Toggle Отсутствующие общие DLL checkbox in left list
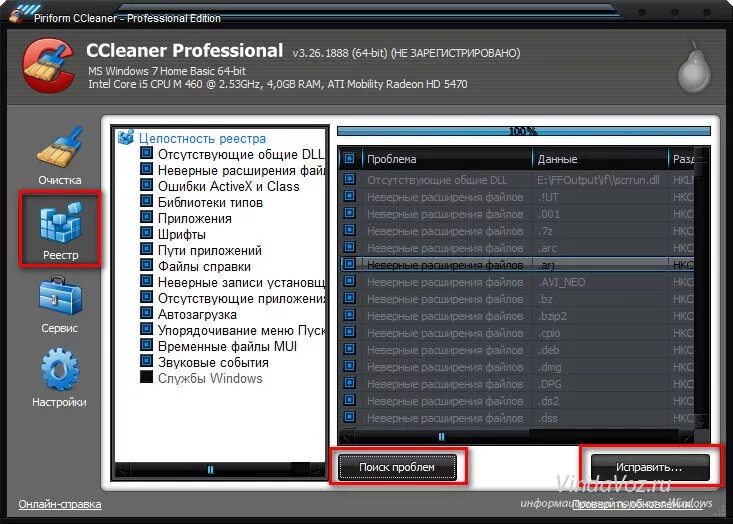Image resolution: width=733 pixels, height=524 pixels. [146, 153]
